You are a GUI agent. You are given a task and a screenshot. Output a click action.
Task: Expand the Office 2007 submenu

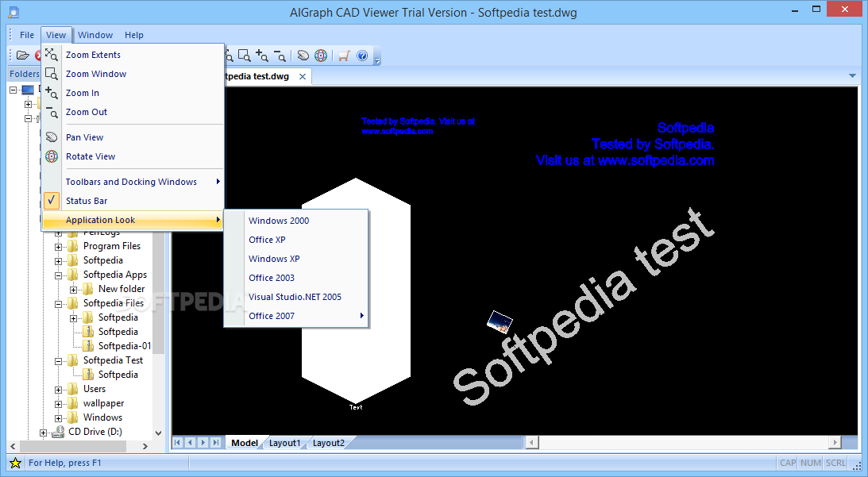click(x=296, y=316)
